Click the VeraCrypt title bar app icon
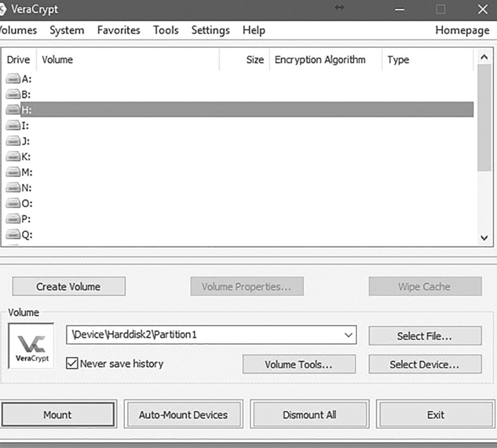This screenshot has height=448, width=497. point(3,9)
